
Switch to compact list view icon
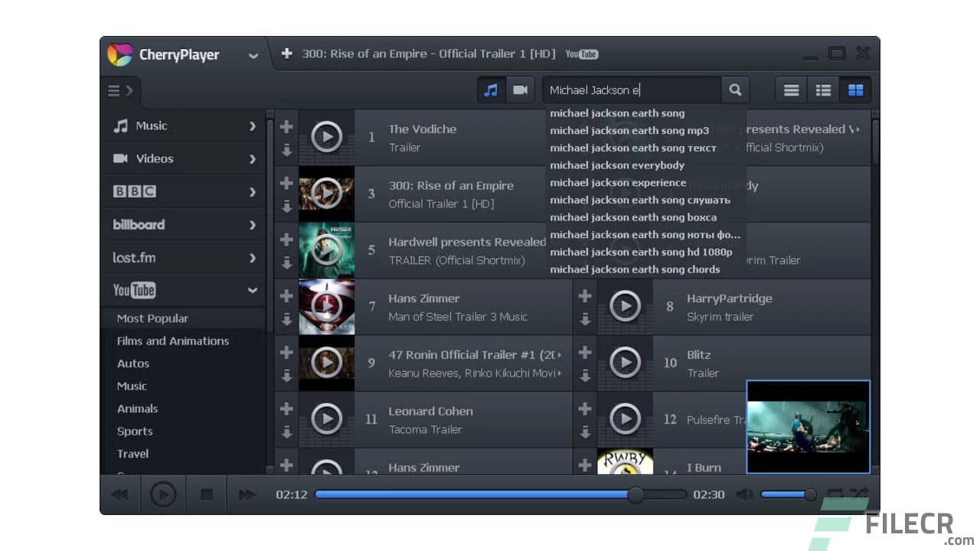click(x=822, y=90)
